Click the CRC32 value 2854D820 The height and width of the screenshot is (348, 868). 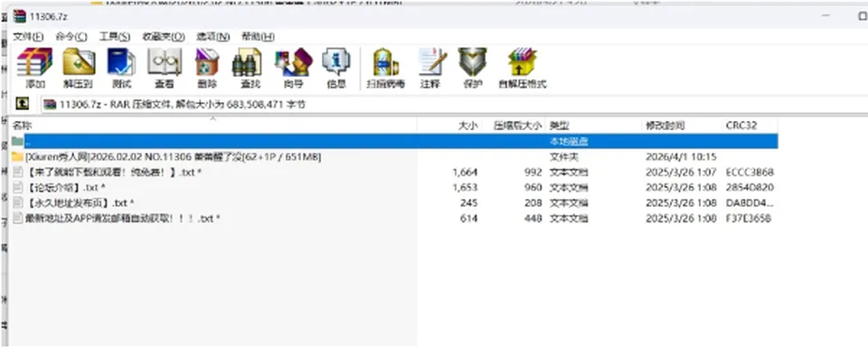click(x=750, y=187)
